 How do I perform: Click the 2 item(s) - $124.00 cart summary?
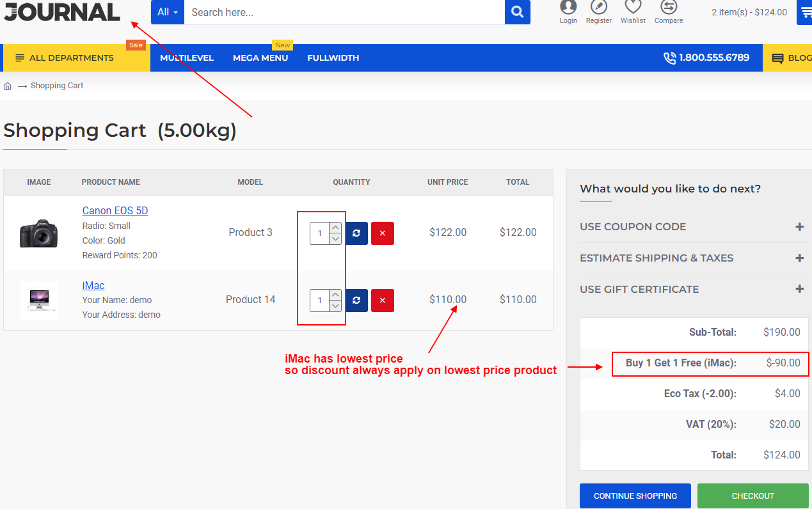pyautogui.click(x=749, y=12)
